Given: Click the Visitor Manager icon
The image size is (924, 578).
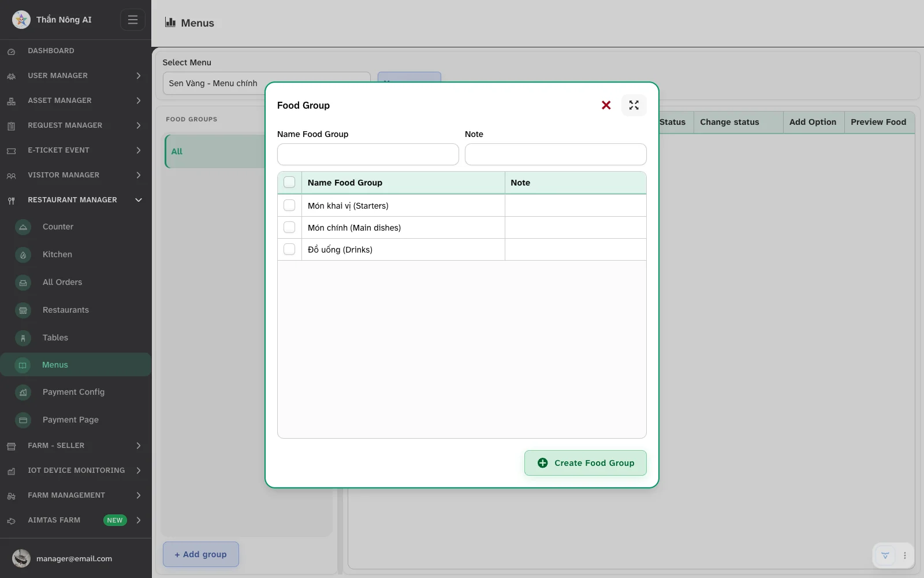Looking at the screenshot, I should 11,176.
